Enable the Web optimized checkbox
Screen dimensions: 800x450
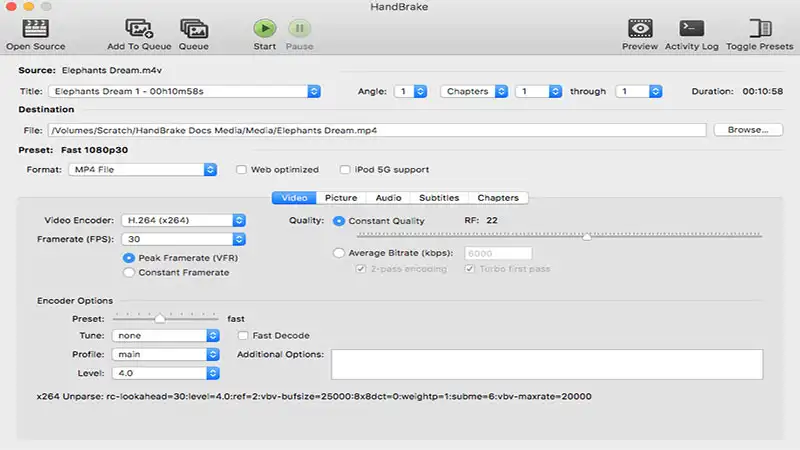[x=241, y=170]
